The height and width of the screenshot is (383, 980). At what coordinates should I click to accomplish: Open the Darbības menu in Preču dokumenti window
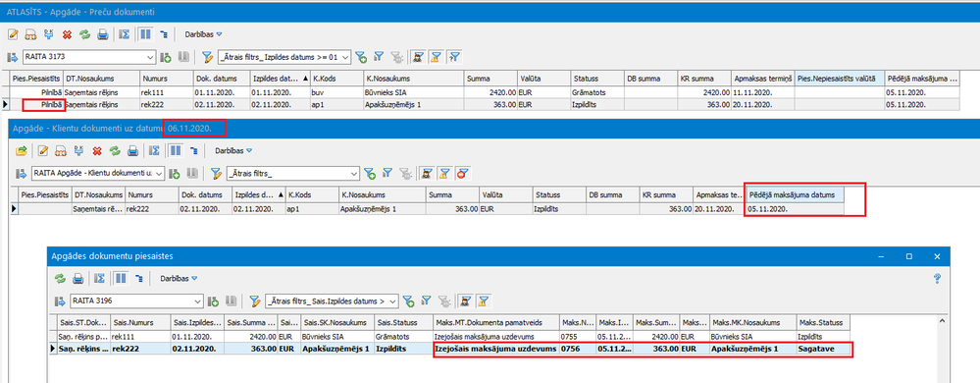(203, 34)
